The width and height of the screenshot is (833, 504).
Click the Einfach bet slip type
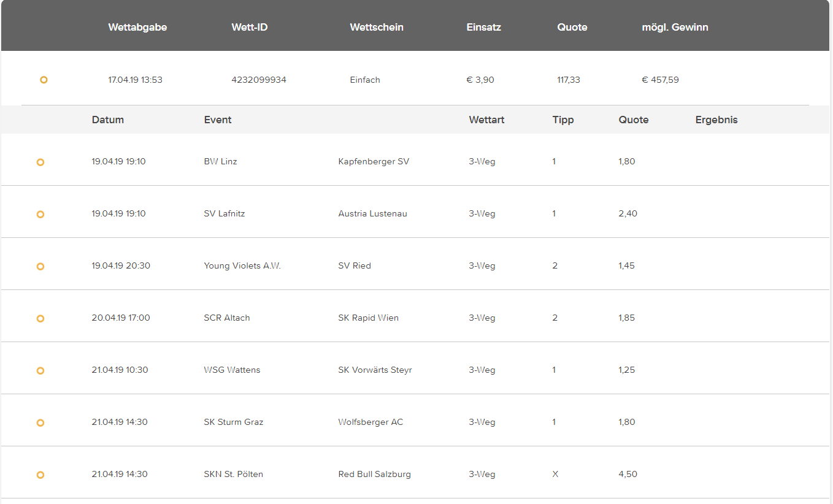point(365,80)
